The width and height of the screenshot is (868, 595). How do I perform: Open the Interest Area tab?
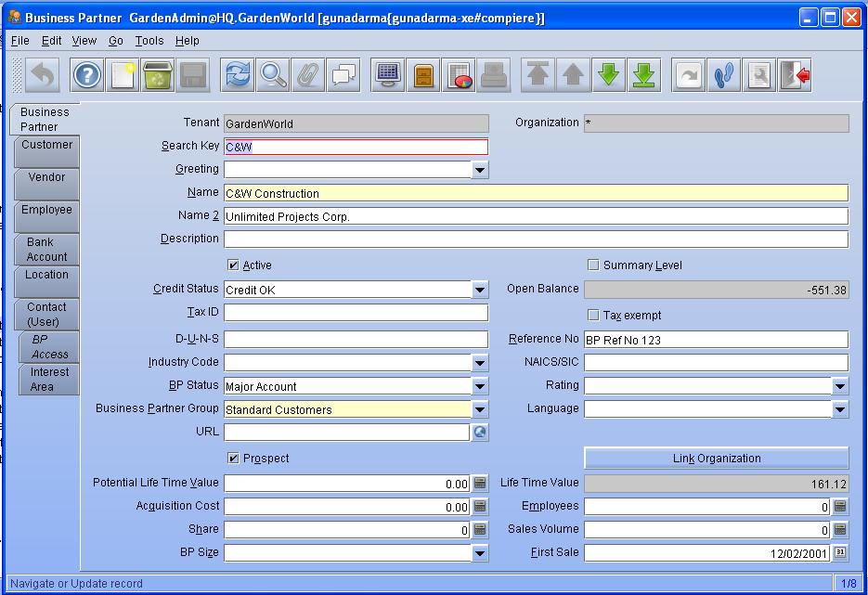(49, 379)
